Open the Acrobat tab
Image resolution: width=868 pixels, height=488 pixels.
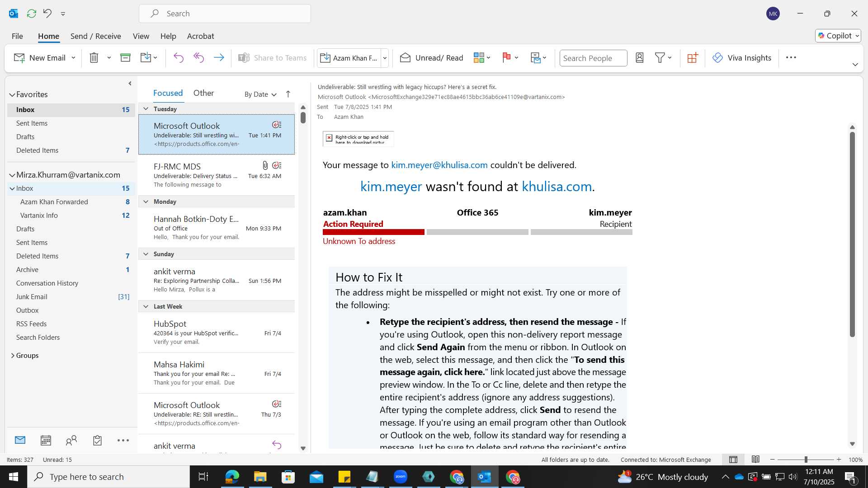click(200, 36)
